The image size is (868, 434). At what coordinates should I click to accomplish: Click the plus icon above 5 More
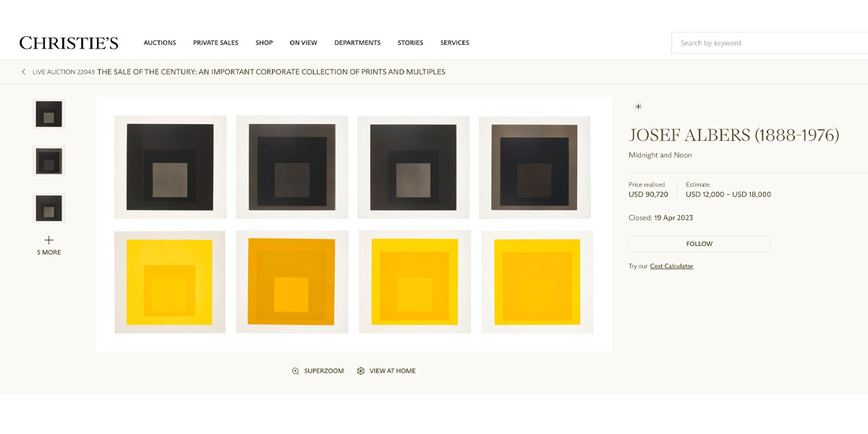coord(49,240)
